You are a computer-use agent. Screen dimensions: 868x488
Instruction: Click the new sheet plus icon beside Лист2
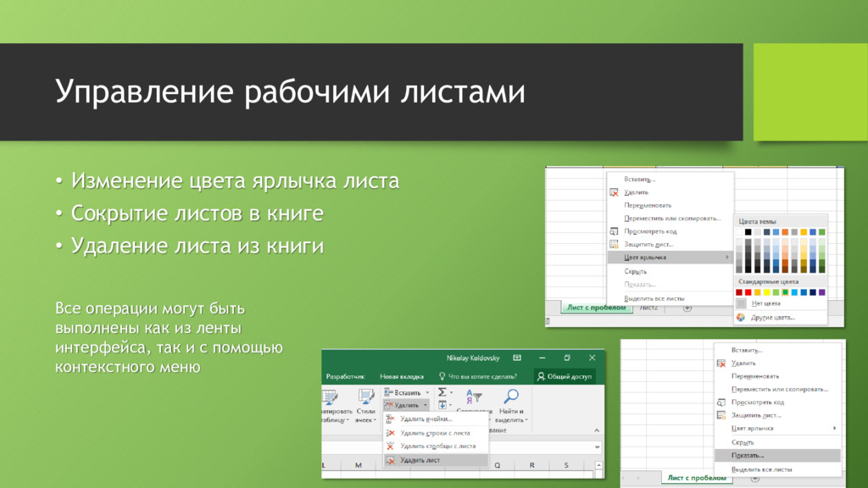687,308
